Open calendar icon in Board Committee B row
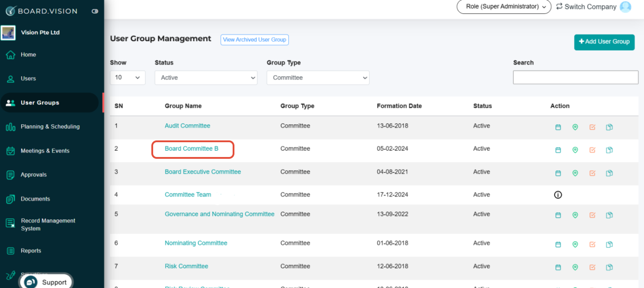Viewport: 644px width, 288px height. pyautogui.click(x=558, y=150)
